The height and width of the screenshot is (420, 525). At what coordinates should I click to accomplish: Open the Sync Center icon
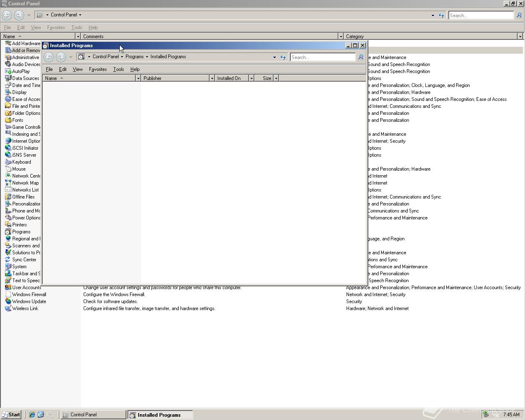8,260
